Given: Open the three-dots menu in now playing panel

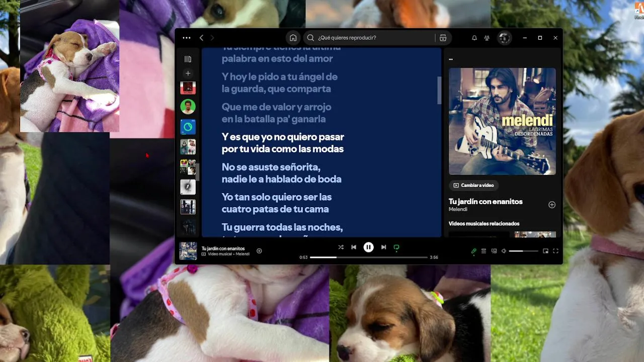Looking at the screenshot, I should click(x=451, y=59).
